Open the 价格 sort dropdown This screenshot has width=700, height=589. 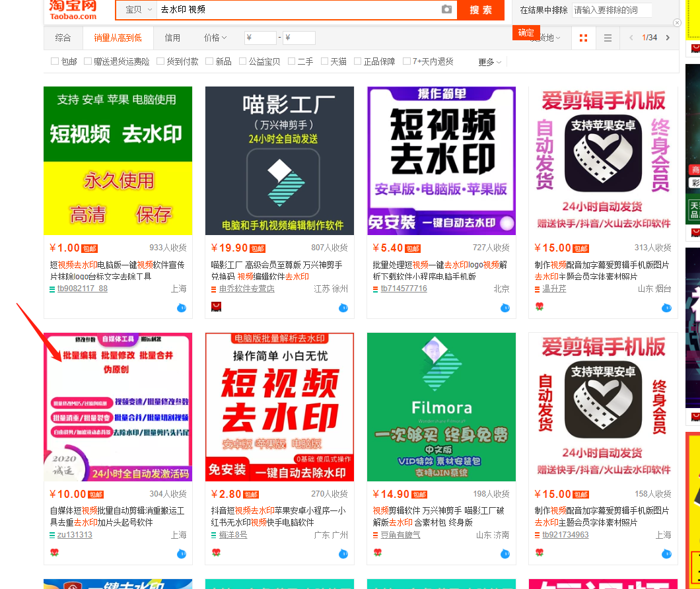click(x=215, y=38)
